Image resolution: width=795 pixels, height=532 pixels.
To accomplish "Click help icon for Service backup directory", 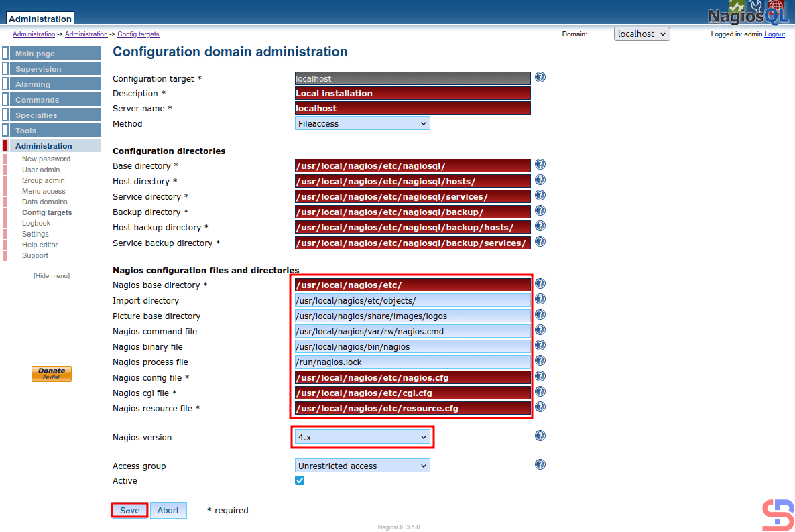I will (540, 242).
